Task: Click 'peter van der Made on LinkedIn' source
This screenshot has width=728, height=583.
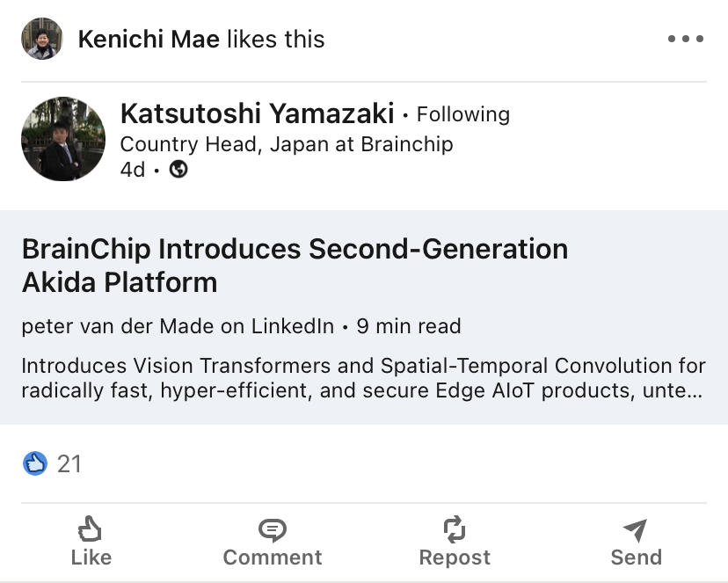Action: coord(178,326)
